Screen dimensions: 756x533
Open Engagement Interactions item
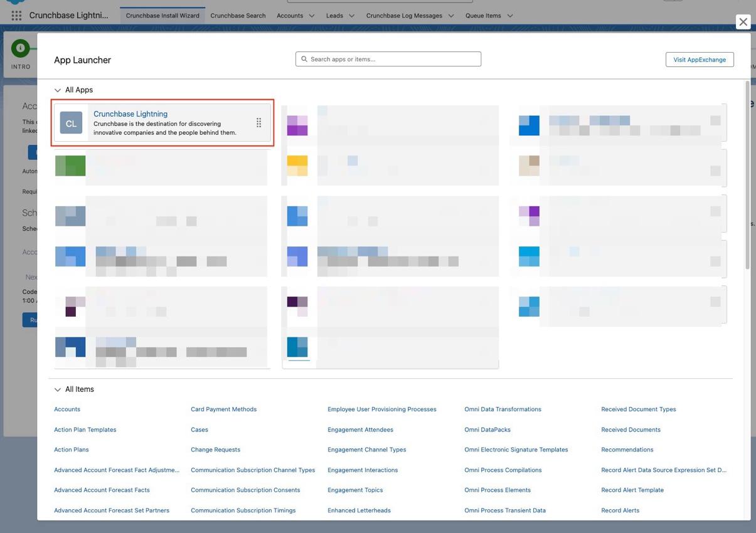point(363,470)
